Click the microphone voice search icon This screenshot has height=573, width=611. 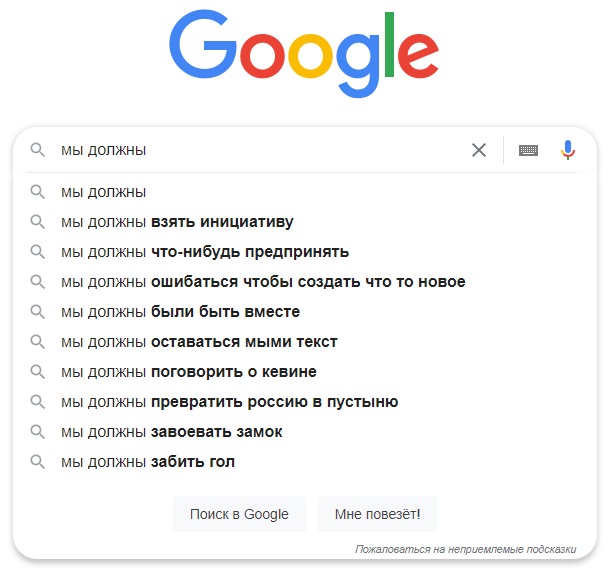coord(568,150)
